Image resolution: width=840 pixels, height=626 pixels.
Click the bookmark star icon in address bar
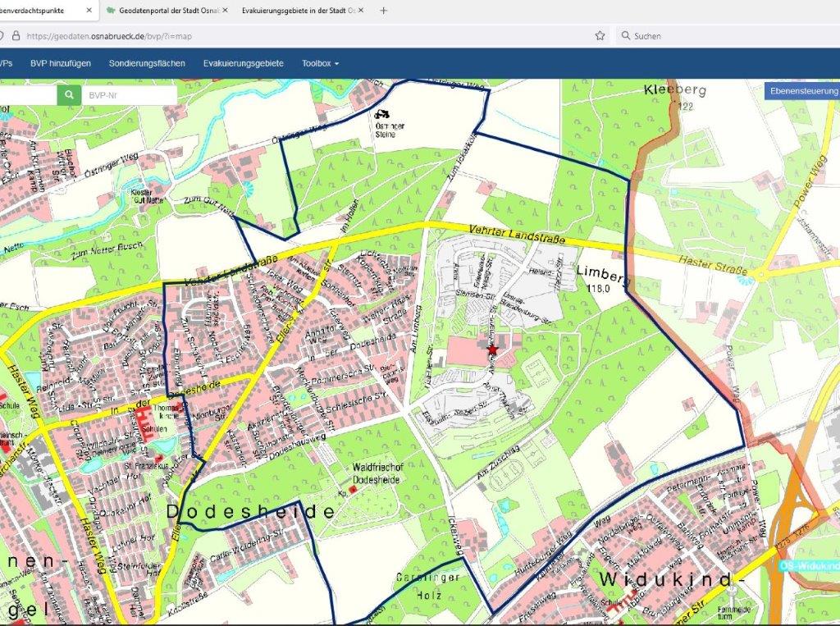[x=600, y=36]
